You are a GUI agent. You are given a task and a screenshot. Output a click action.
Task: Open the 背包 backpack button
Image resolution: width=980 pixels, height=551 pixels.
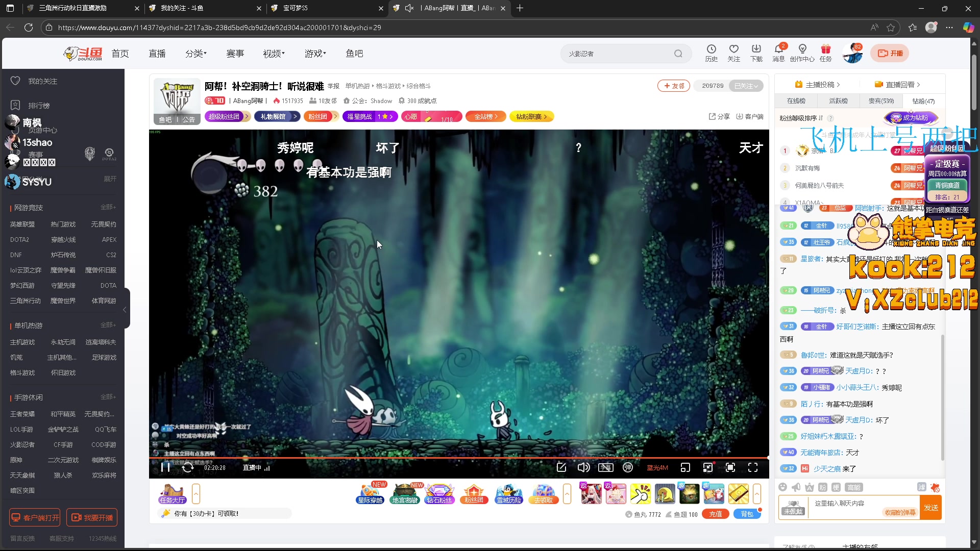(747, 514)
